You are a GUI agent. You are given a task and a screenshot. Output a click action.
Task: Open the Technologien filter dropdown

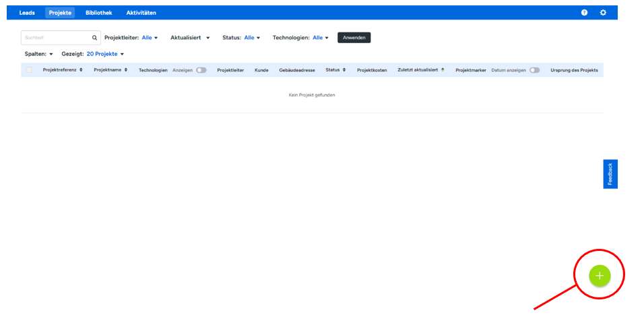pyautogui.click(x=320, y=38)
